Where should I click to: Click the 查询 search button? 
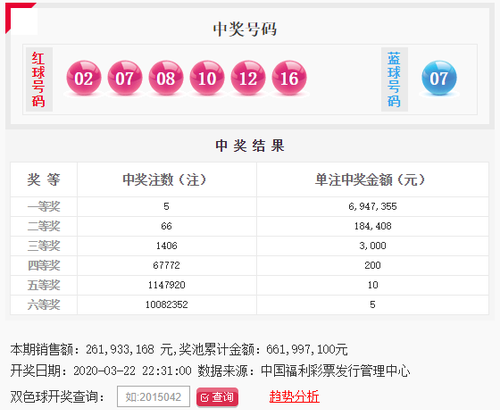[x=217, y=397]
